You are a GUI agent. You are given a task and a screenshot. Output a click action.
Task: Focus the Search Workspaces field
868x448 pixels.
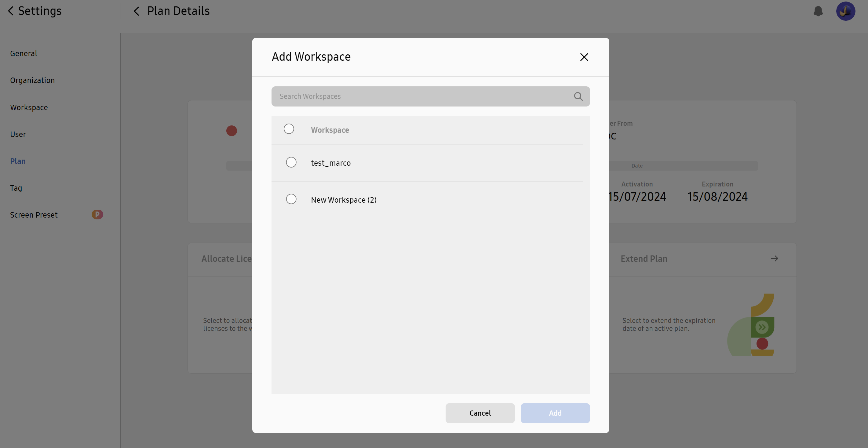pyautogui.click(x=431, y=97)
